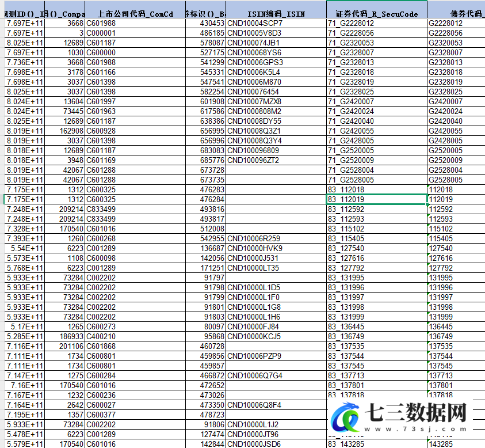Image resolution: width=485 pixels, height=448 pixels.
Task: Click cell CND100068YS6
Action: click(276, 52)
